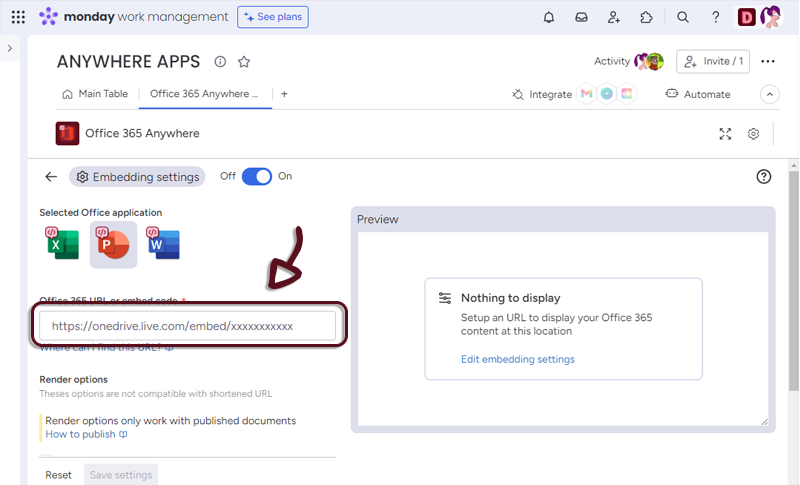Select the PowerPoint application icon
This screenshot has width=800, height=485.
point(113,245)
